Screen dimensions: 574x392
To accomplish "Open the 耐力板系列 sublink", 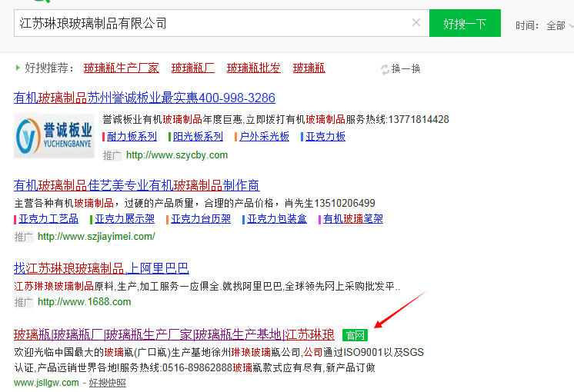I will tap(132, 137).
